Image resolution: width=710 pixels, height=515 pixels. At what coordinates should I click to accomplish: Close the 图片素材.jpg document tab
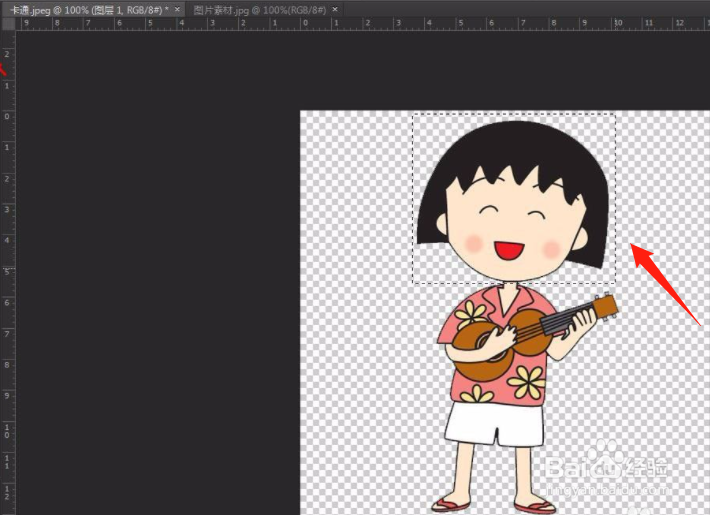[335, 9]
